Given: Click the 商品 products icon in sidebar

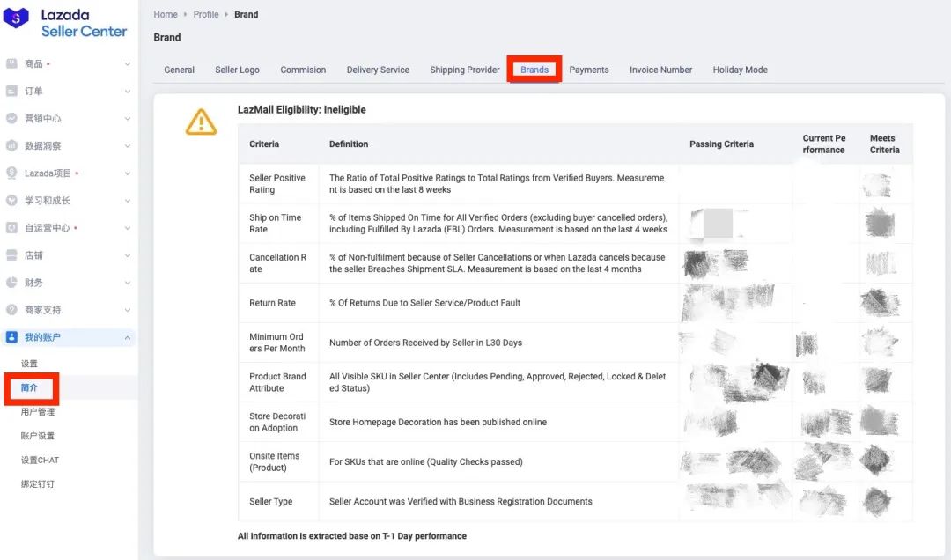Looking at the screenshot, I should (12, 64).
